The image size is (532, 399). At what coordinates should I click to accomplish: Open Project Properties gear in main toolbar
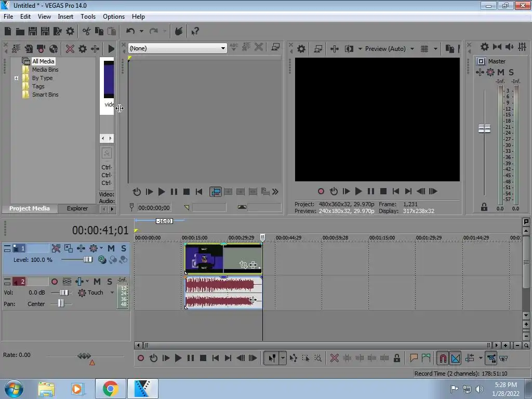(70, 31)
